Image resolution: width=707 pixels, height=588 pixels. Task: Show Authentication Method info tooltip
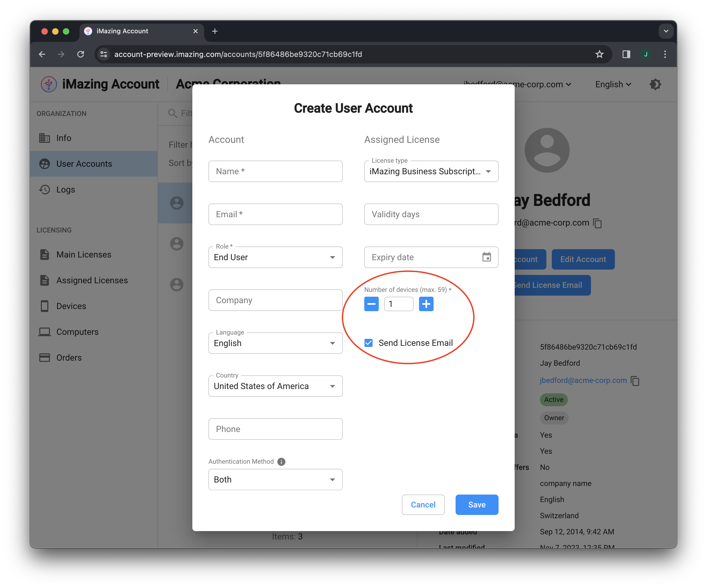tap(282, 462)
